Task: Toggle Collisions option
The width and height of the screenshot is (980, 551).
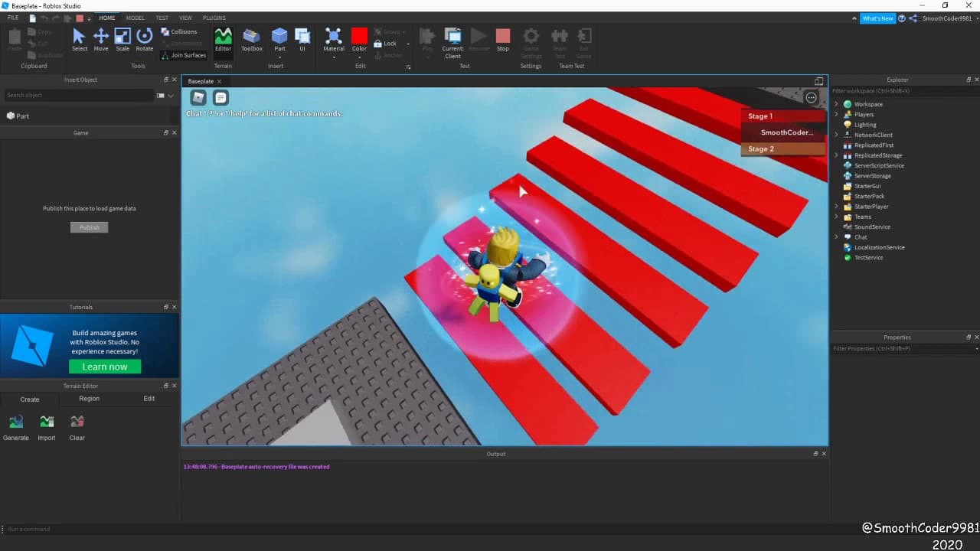Action: [x=179, y=31]
